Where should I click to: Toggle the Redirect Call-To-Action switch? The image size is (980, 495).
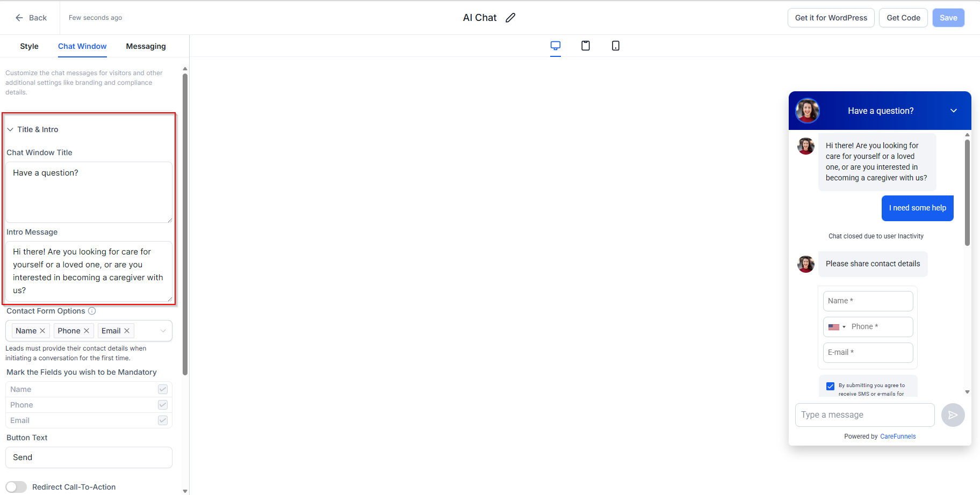click(x=16, y=487)
